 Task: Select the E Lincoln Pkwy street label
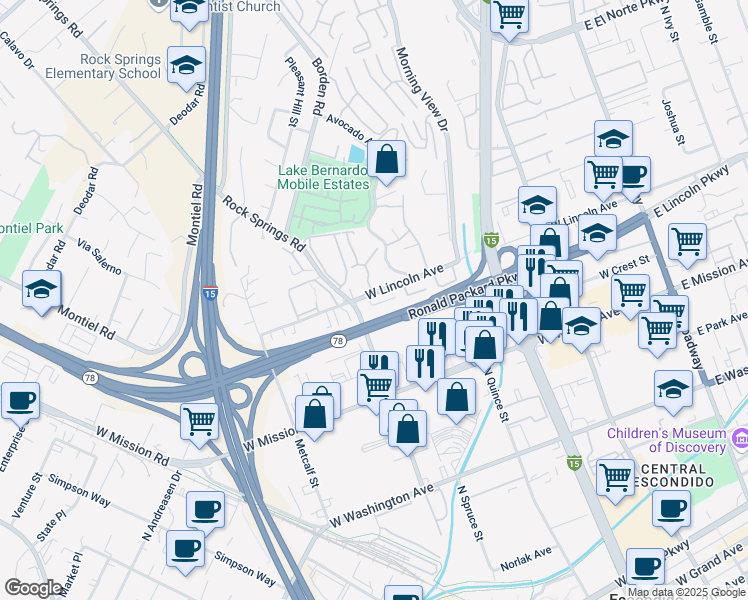point(692,191)
